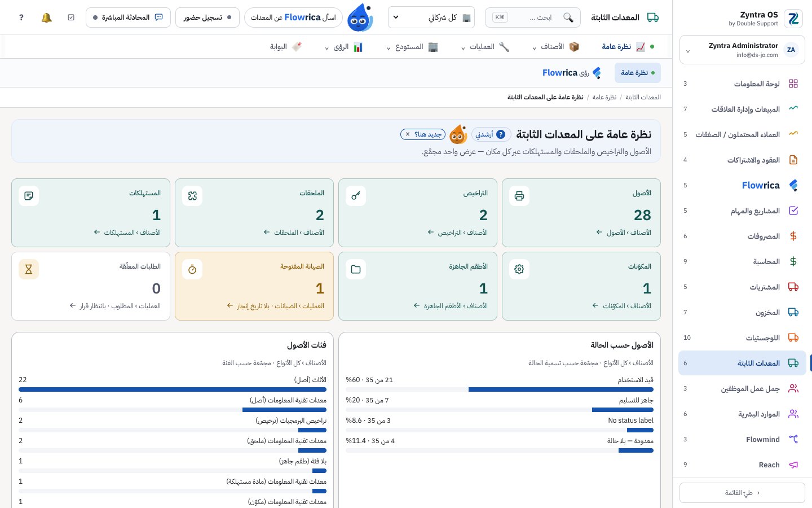Expand the الأصناف menu dropdown

pos(556,47)
